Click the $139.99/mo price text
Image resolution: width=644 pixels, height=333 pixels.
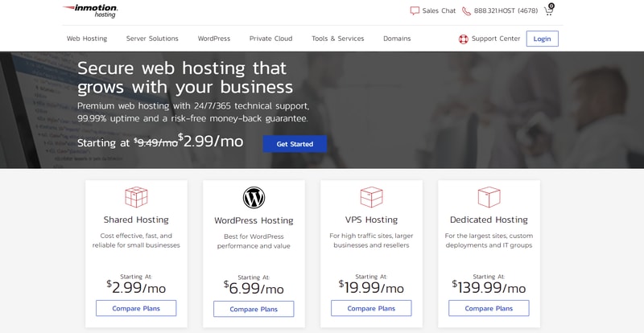489,287
